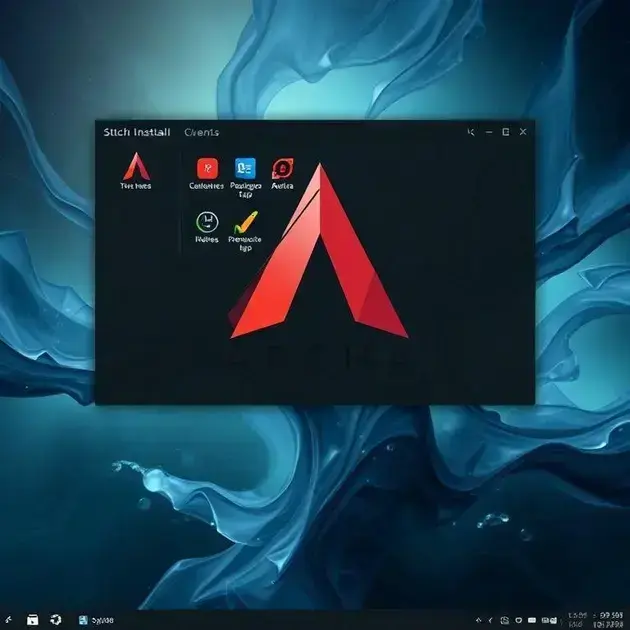
Task: Open the blue document app icon
Action: (x=245, y=168)
